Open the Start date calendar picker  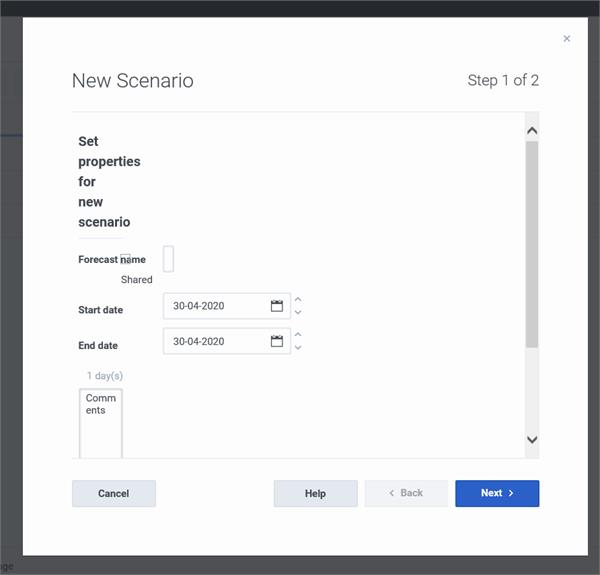click(277, 306)
